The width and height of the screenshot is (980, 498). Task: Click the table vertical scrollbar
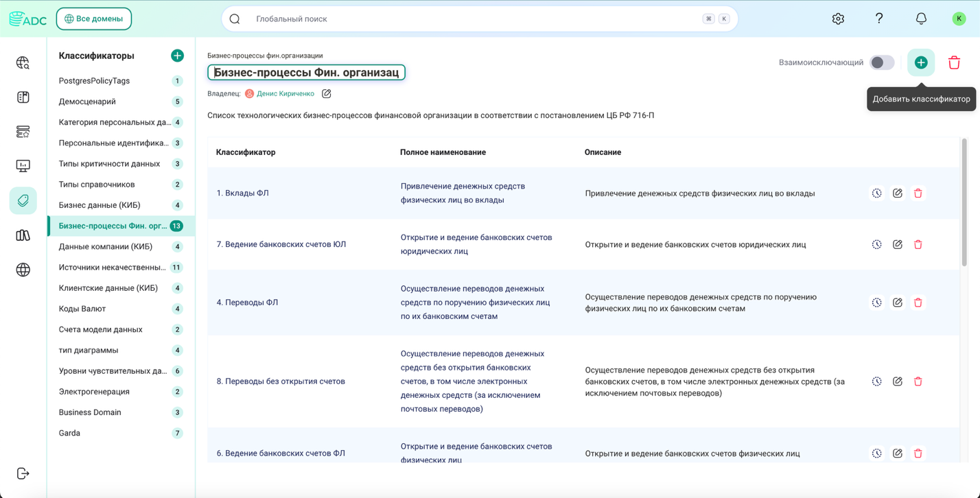pos(964,202)
